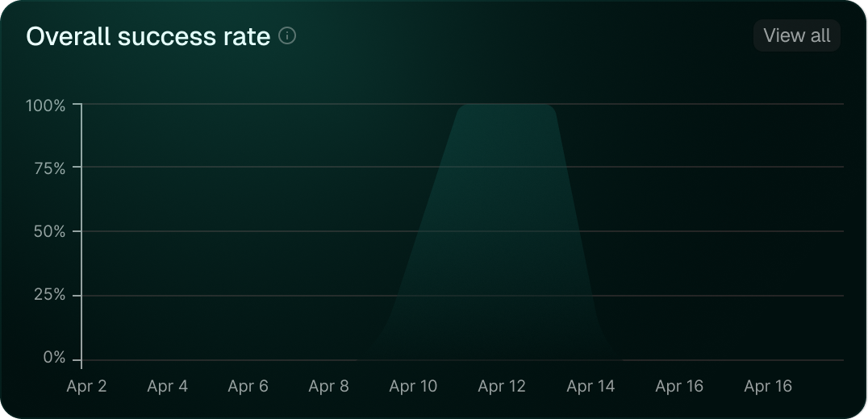The height and width of the screenshot is (419, 868).
Task: Click the Apr 4 date label
Action: (x=167, y=387)
